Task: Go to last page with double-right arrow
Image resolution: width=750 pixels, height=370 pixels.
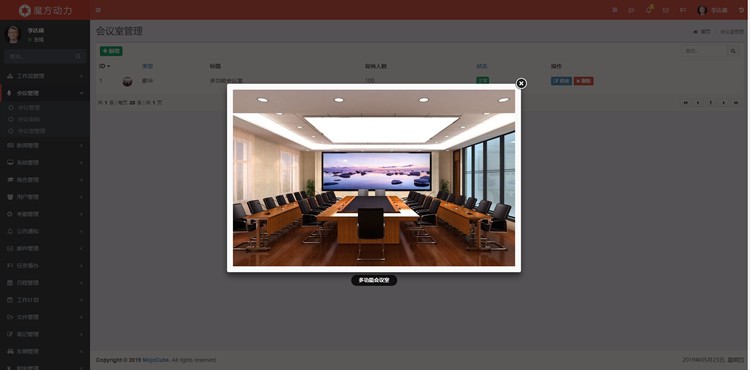Action: click(736, 103)
